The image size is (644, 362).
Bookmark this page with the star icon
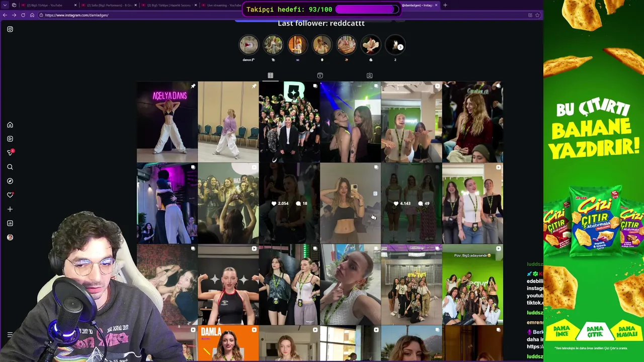537,15
